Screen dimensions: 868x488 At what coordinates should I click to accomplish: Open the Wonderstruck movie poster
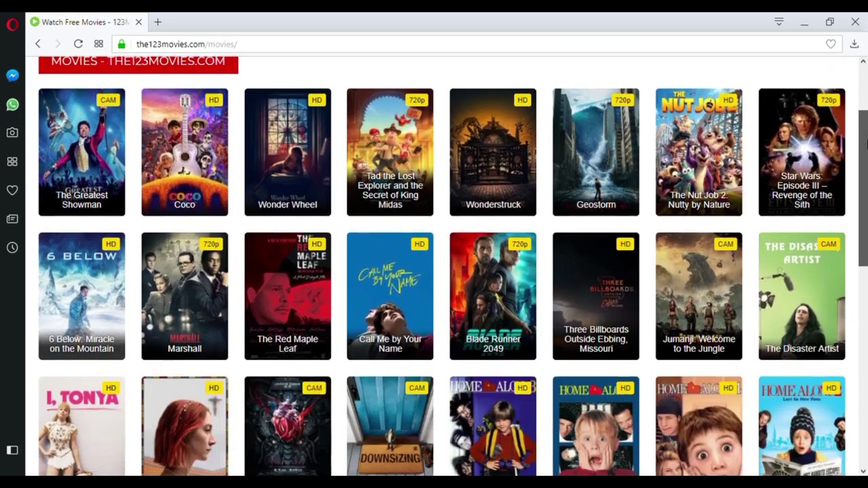(493, 152)
